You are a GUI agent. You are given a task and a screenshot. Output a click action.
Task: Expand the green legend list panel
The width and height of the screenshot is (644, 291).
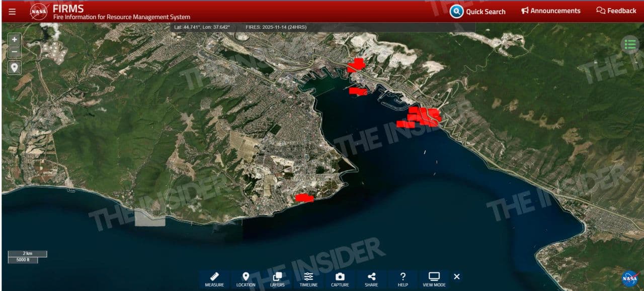tap(629, 44)
